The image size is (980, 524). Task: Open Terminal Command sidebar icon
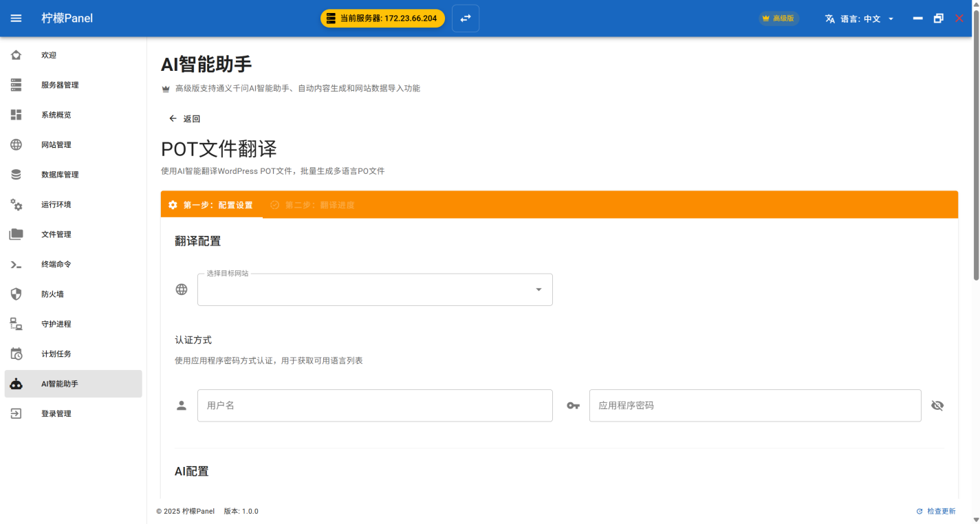17,264
